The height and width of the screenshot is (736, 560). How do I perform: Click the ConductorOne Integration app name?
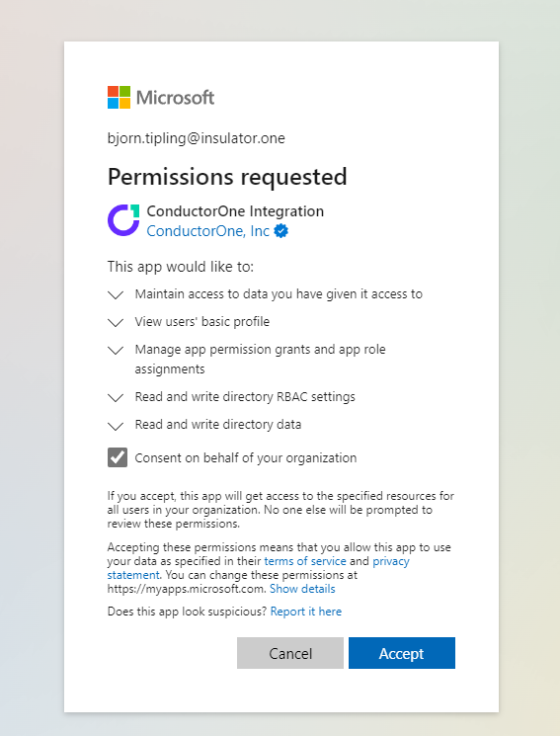point(235,211)
